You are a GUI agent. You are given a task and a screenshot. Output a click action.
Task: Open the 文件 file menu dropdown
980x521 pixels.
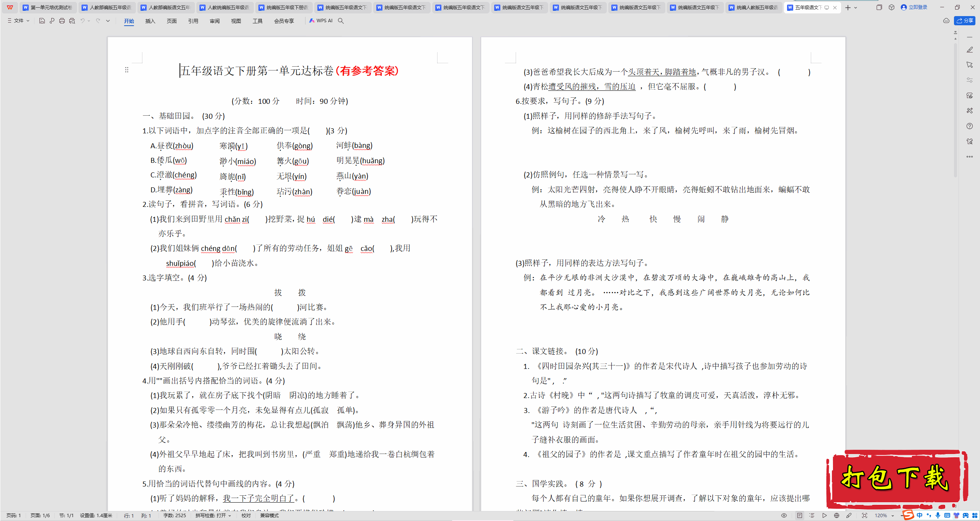(18, 21)
